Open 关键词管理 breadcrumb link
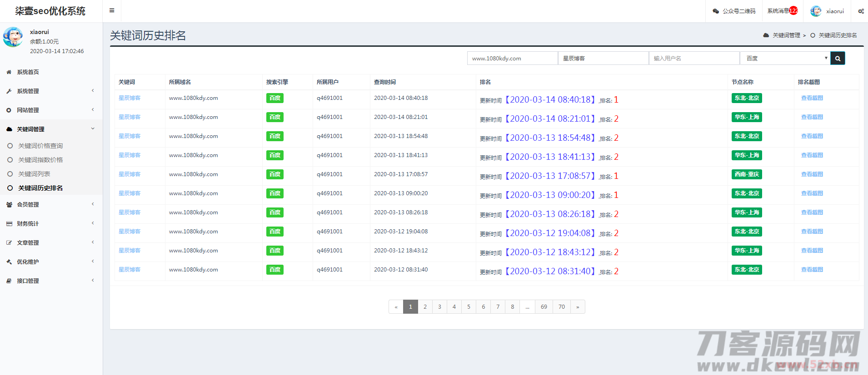This screenshot has width=868, height=375. click(786, 35)
